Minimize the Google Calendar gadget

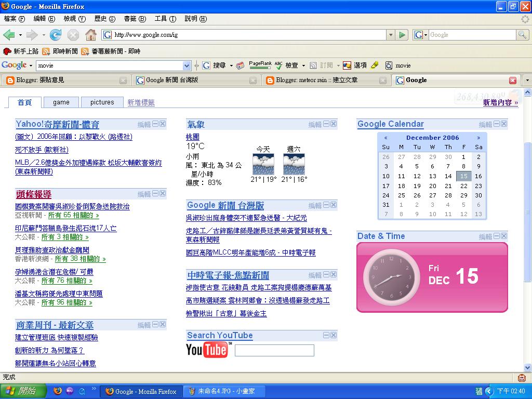pos(497,124)
